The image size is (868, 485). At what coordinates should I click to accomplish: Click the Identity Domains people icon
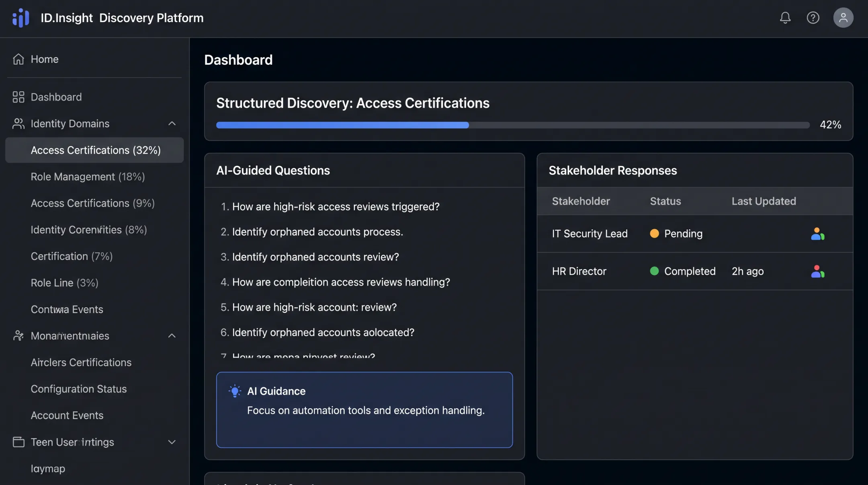[x=18, y=123]
